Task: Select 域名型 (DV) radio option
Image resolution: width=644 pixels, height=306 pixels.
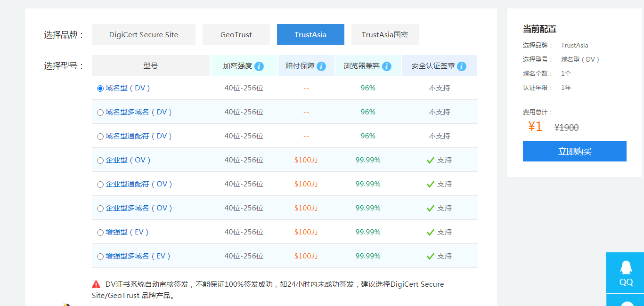Action: (x=100, y=89)
